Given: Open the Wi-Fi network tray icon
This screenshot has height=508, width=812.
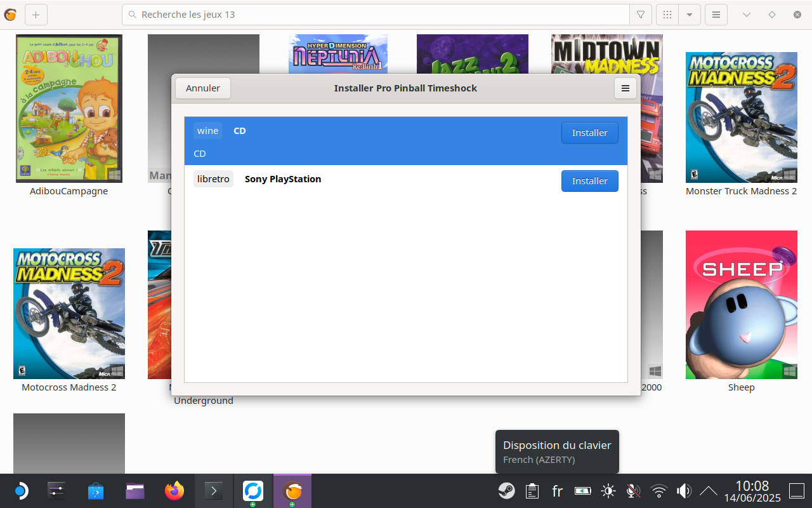Looking at the screenshot, I should pyautogui.click(x=659, y=491).
